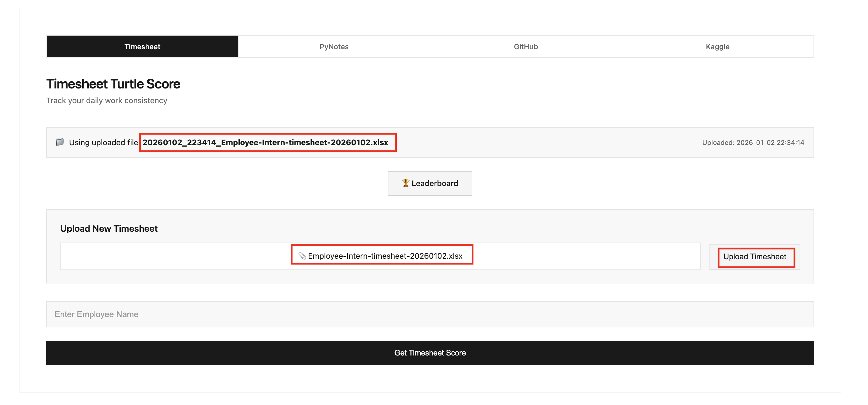Click the folder icon beside uploaded file

click(x=60, y=142)
